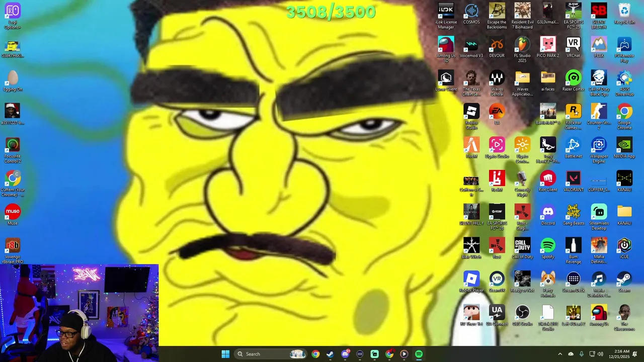Open the taskbar volume control
This screenshot has height=362, width=644.
pos(600,354)
